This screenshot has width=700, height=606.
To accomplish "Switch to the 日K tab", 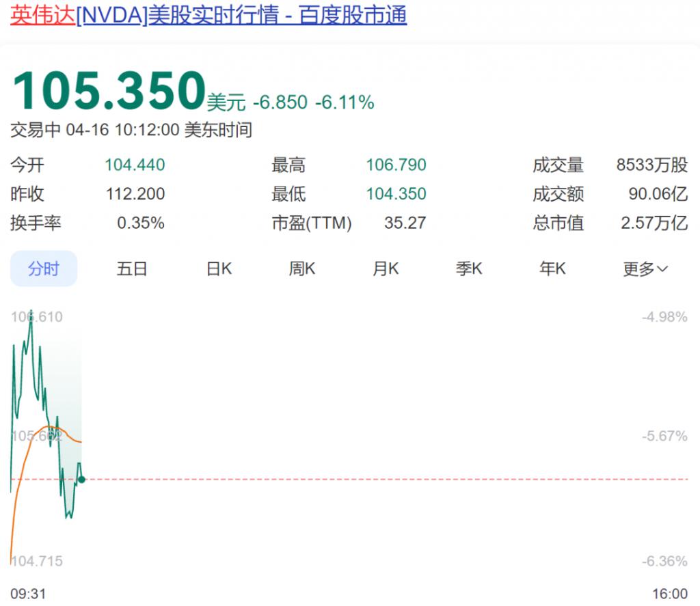I will (219, 268).
